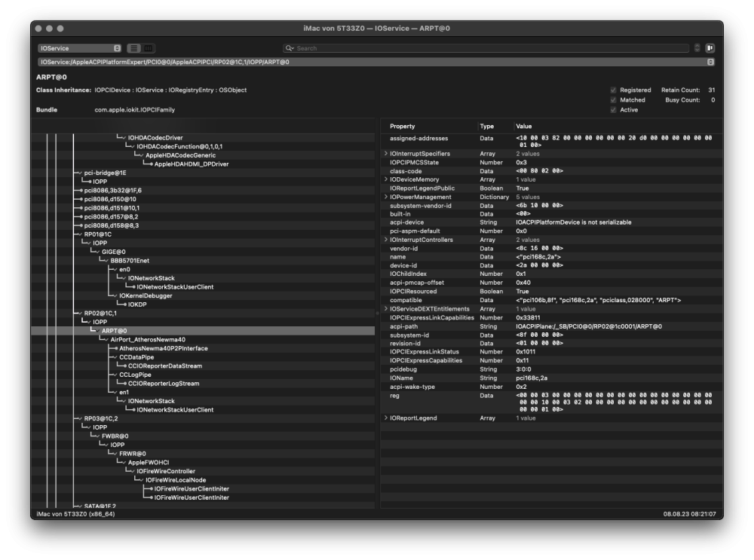The image size is (754, 560).
Task: Sort by Value column header
Action: (524, 127)
